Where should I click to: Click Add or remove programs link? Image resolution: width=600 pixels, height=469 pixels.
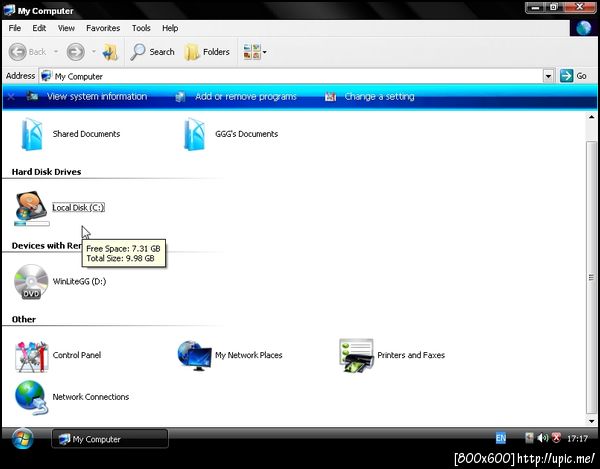pyautogui.click(x=246, y=96)
